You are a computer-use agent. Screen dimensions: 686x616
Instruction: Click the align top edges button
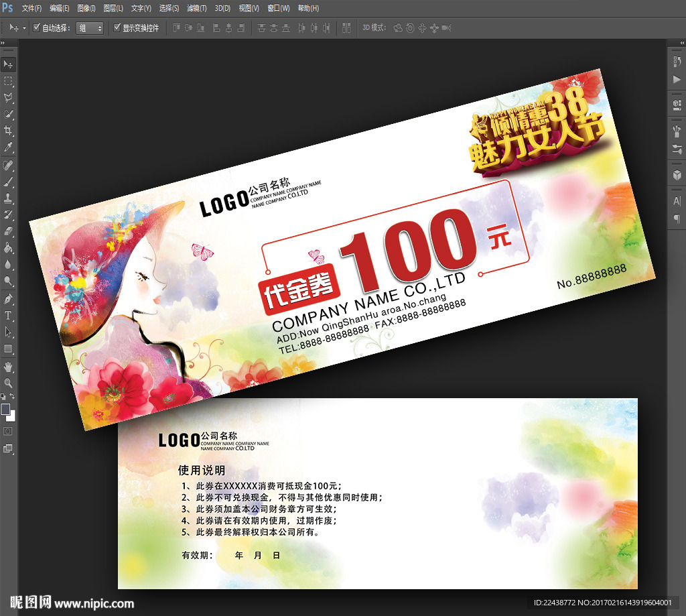click(x=176, y=28)
